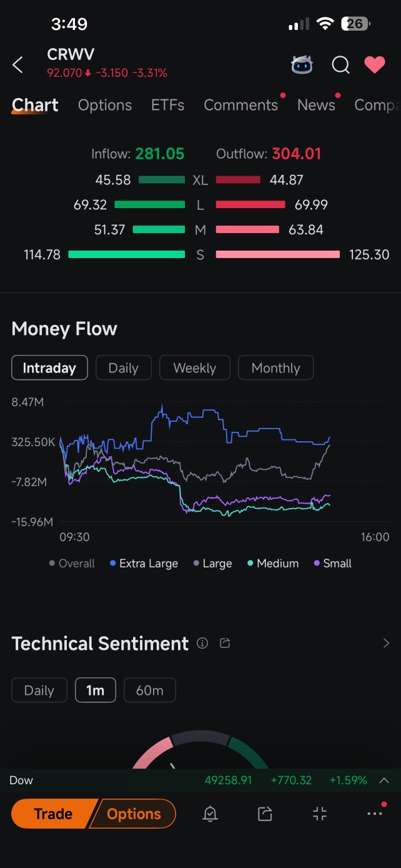
Task: Tap the Options button beside Trade
Action: point(134,814)
